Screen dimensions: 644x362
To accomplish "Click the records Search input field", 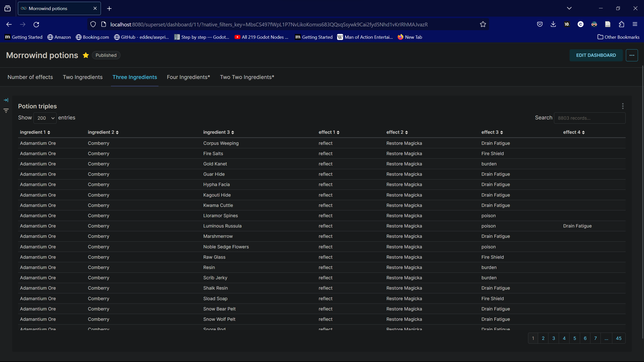I will [x=589, y=118].
